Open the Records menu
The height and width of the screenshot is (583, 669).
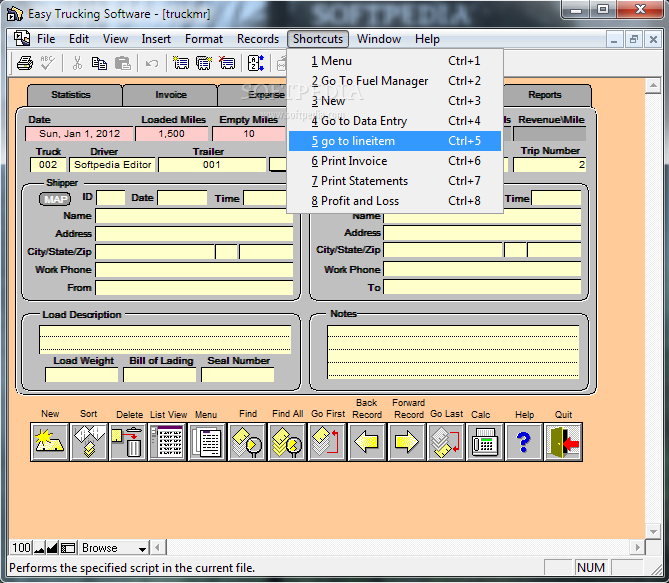click(258, 39)
